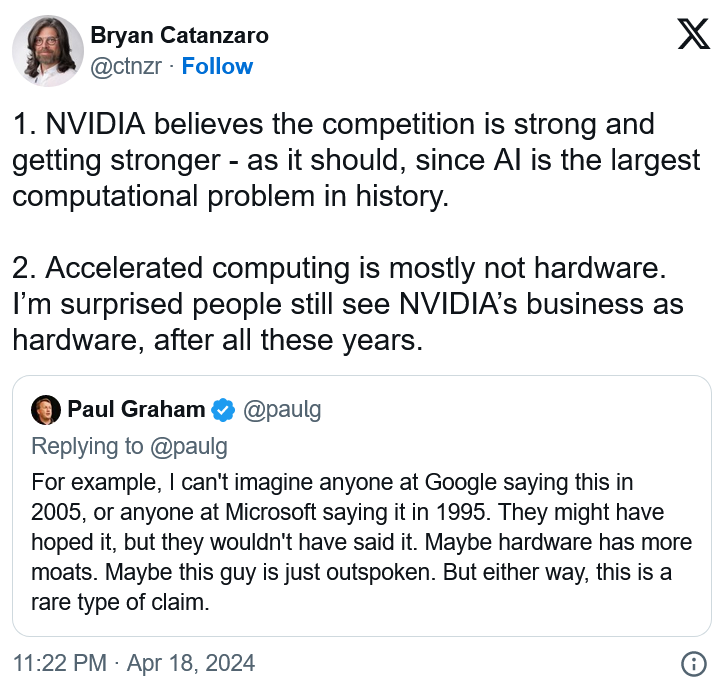720x687 pixels.
Task: Open the @paulg handle beside Paul Graham
Action: click(282, 410)
